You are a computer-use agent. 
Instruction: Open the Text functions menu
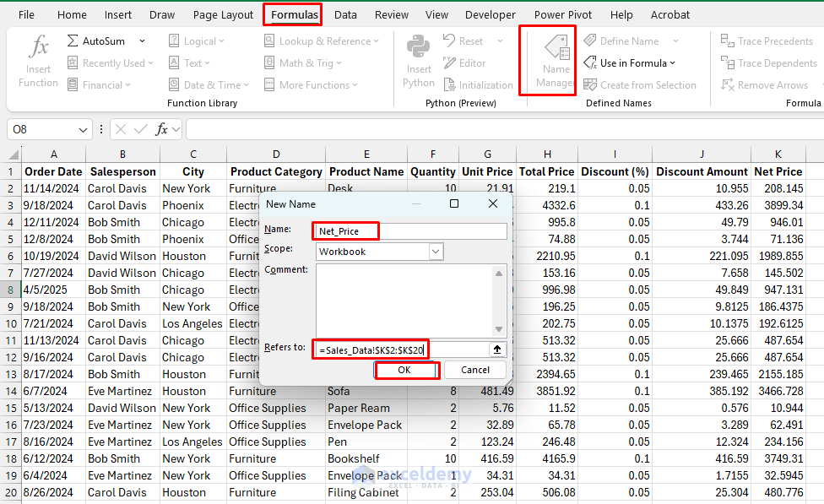pyautogui.click(x=189, y=63)
